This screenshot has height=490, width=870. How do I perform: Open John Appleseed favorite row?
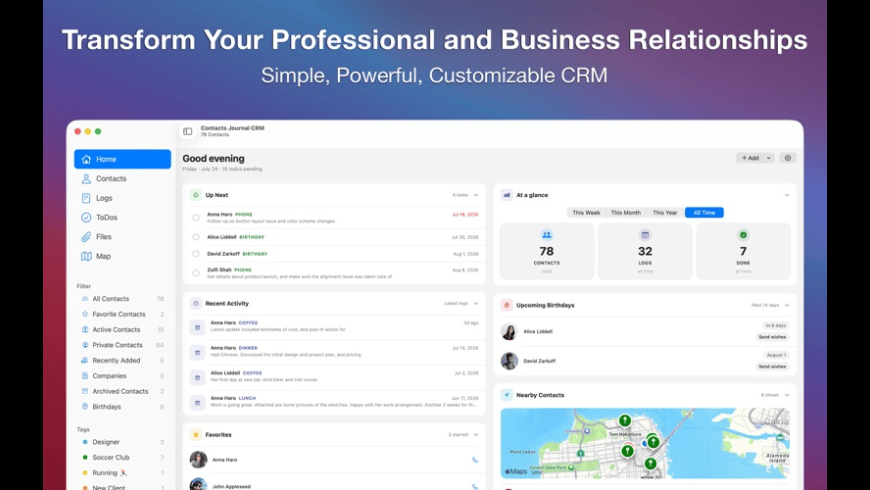click(334, 484)
